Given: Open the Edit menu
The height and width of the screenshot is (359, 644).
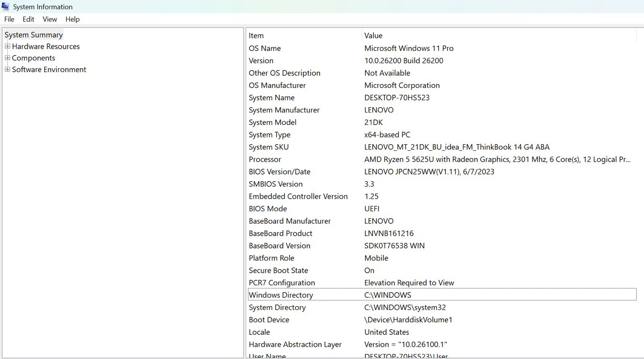Looking at the screenshot, I should [28, 19].
